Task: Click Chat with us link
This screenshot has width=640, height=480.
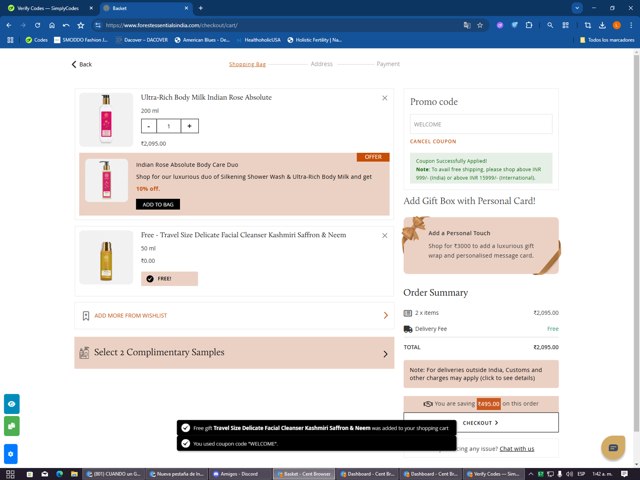Action: 517,449
